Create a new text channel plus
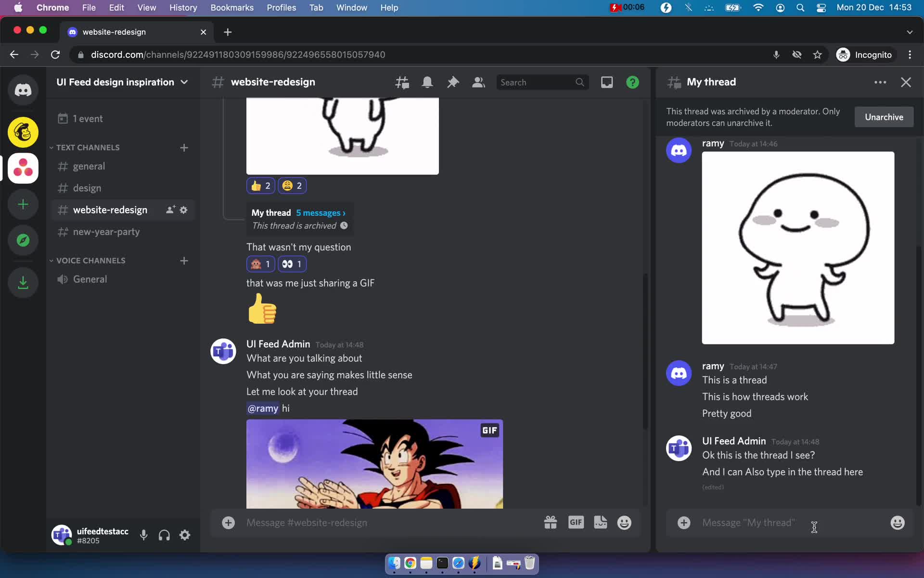This screenshot has height=578, width=924. [184, 147]
